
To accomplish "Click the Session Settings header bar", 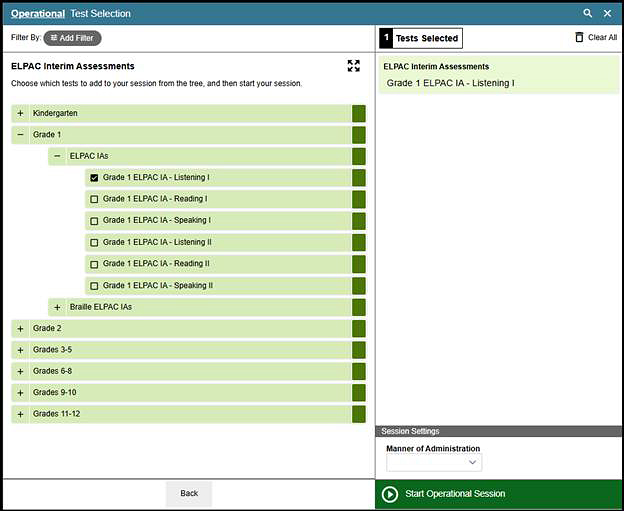I will (x=498, y=431).
